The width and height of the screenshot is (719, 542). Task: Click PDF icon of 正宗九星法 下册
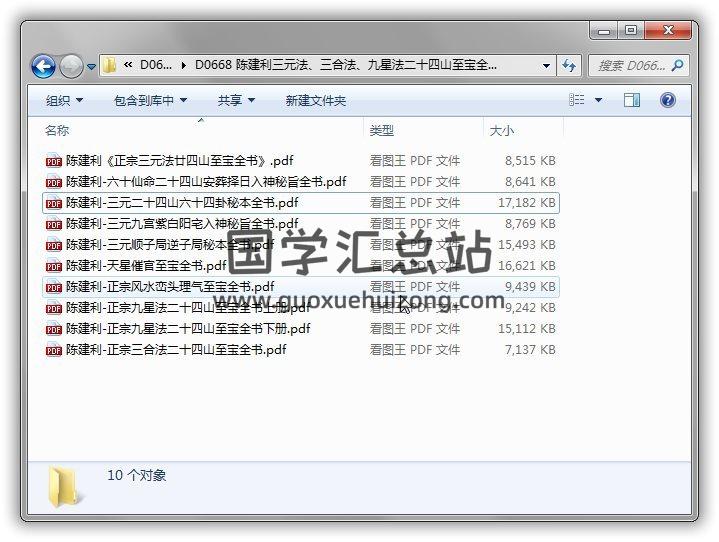(54, 329)
